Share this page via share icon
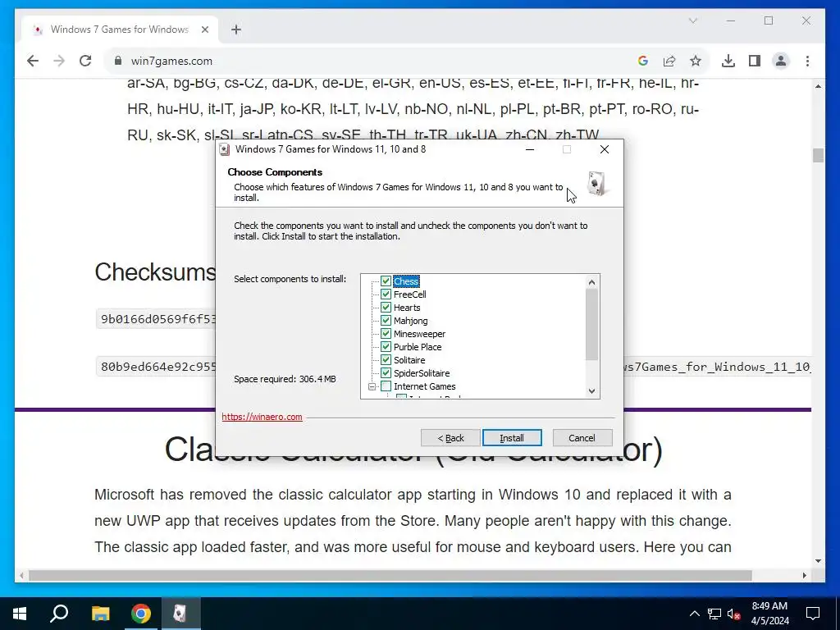 pos(669,61)
